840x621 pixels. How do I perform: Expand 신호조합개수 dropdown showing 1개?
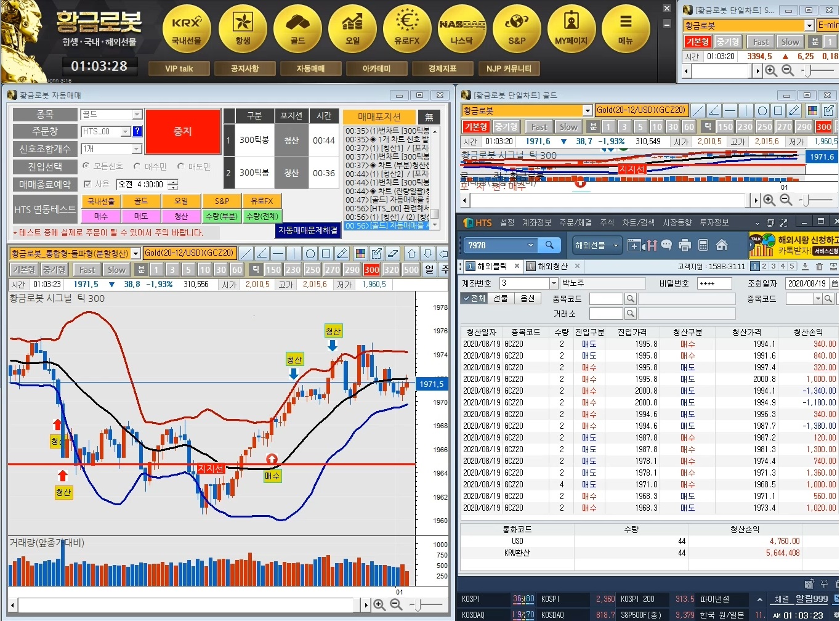click(x=137, y=149)
